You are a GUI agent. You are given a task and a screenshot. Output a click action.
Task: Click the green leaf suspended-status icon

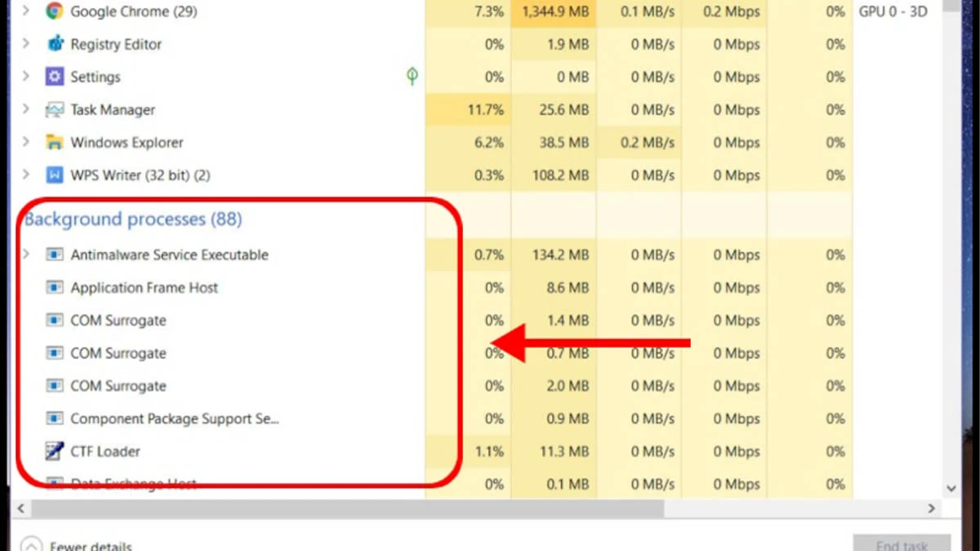point(412,77)
